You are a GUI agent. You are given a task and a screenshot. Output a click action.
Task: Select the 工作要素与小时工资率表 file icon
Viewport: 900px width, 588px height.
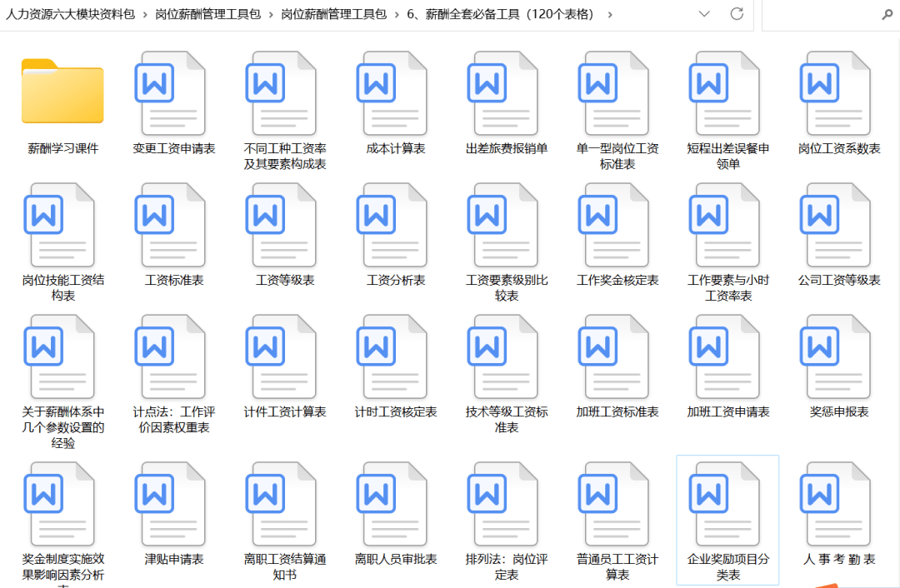pos(724,225)
